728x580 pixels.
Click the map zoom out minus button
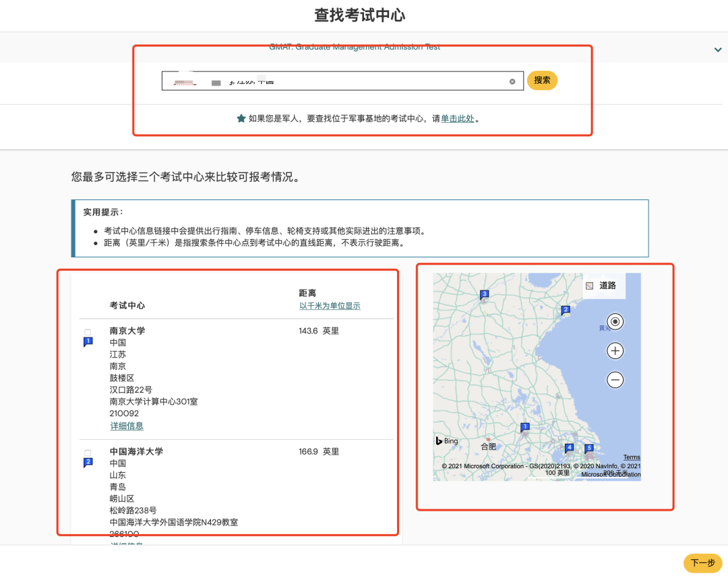pos(615,380)
